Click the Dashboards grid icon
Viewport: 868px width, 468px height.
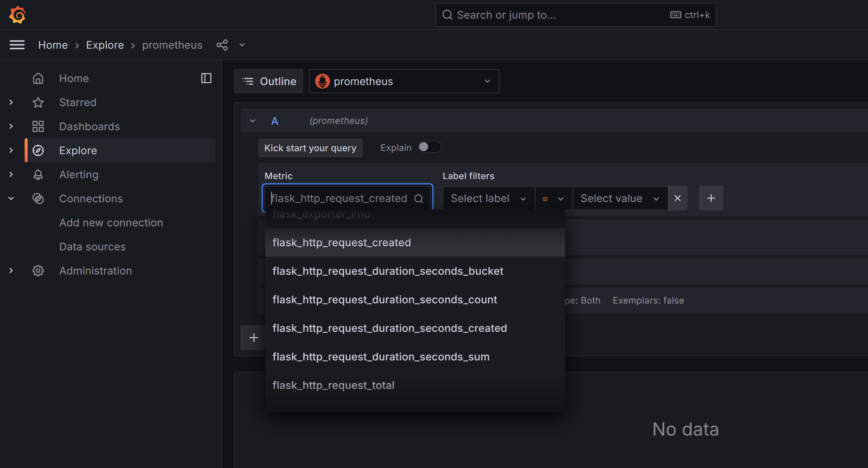coord(38,127)
